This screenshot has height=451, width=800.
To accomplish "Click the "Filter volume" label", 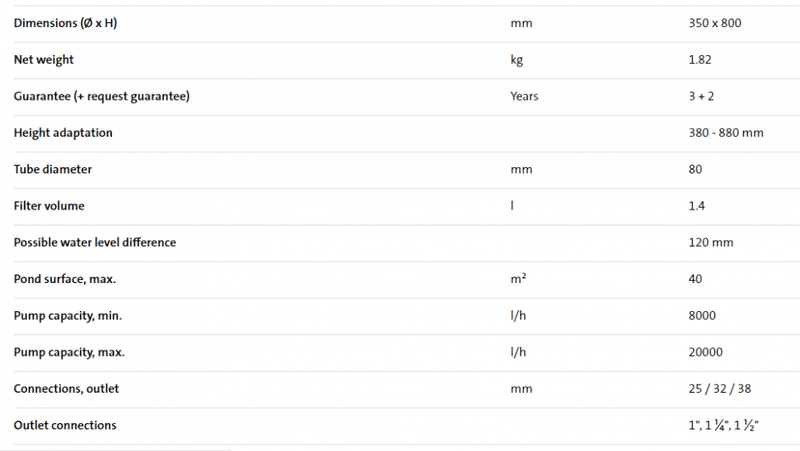I will click(49, 206).
